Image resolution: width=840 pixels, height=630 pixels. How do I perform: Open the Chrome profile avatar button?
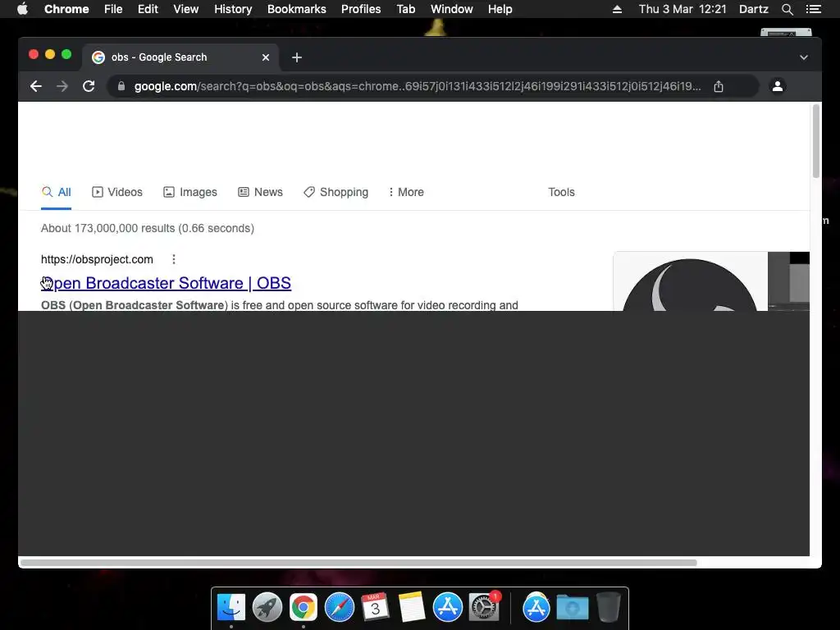[x=778, y=86]
